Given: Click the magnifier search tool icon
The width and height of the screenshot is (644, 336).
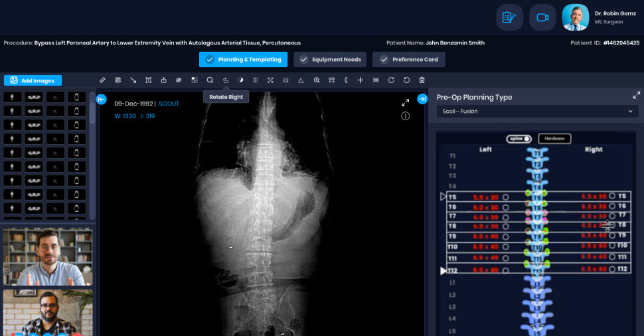Looking at the screenshot, I should tap(210, 80).
